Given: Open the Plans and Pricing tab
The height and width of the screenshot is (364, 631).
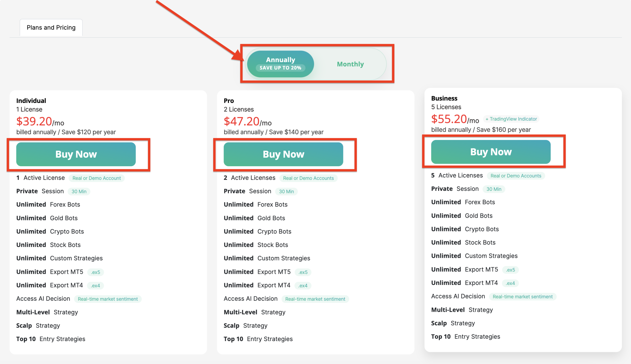Looking at the screenshot, I should point(51,28).
